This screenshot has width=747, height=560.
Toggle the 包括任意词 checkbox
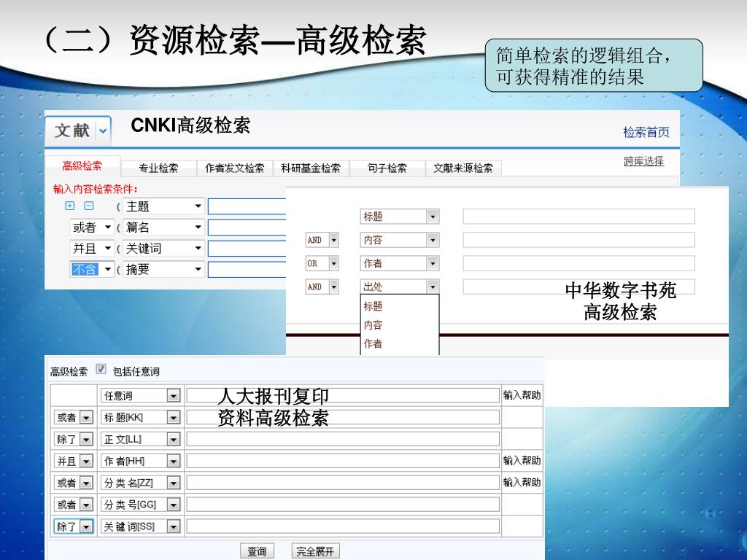[x=101, y=369]
